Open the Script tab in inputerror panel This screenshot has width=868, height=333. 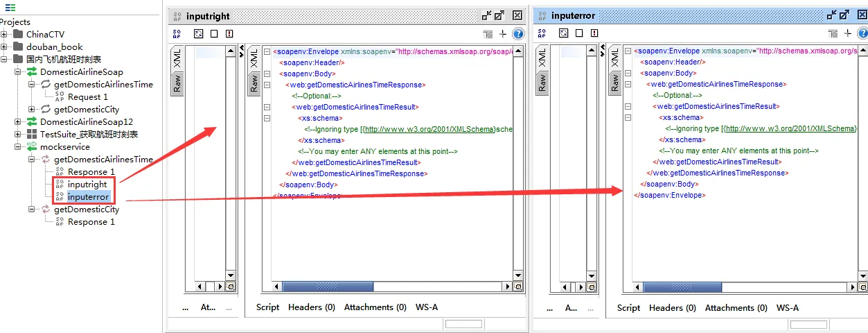click(x=628, y=307)
